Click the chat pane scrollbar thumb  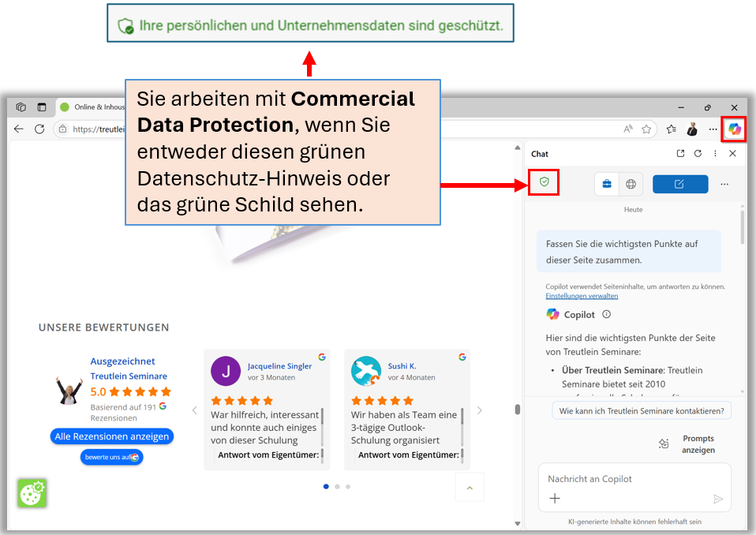tap(742, 226)
